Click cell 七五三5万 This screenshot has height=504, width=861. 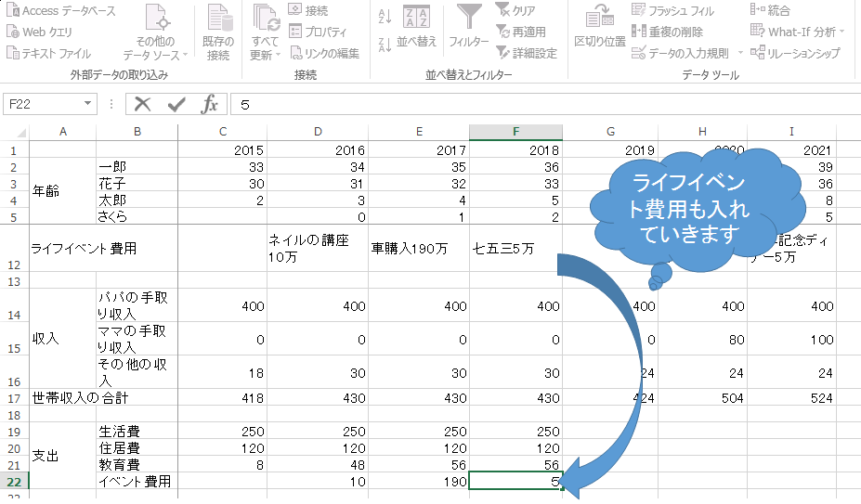point(515,248)
